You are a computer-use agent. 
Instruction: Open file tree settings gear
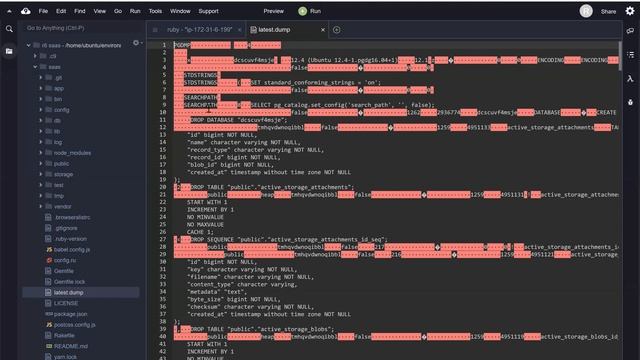(136, 43)
